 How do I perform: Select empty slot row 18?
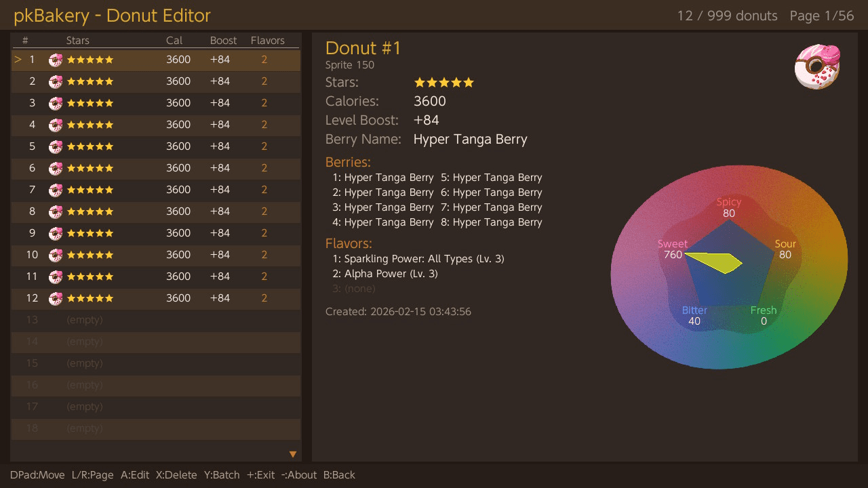point(156,428)
